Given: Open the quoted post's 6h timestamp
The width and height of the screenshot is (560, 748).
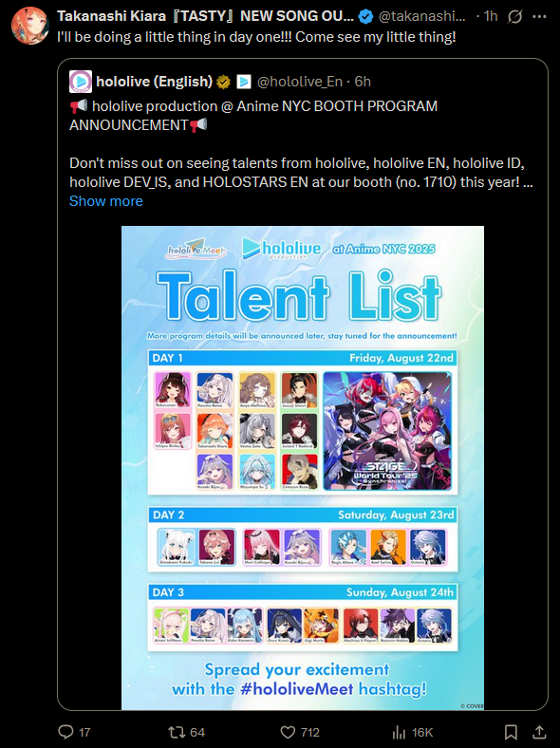Looking at the screenshot, I should (363, 82).
